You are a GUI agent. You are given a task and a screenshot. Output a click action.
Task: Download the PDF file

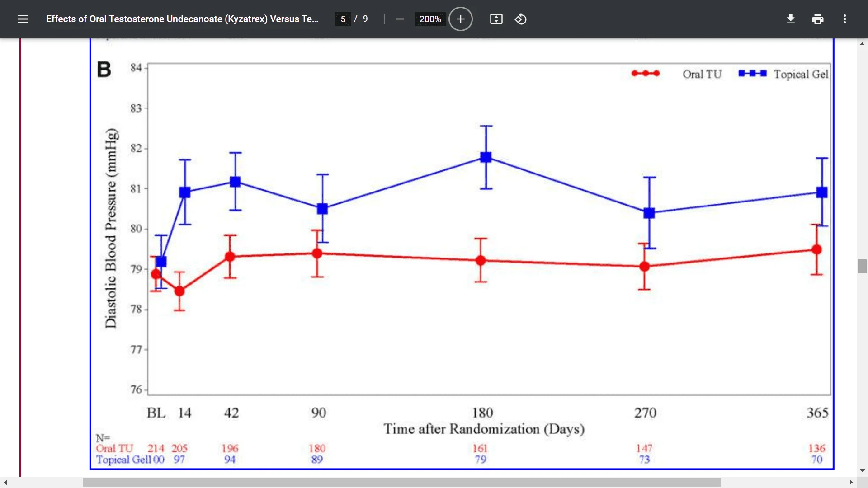tap(790, 19)
